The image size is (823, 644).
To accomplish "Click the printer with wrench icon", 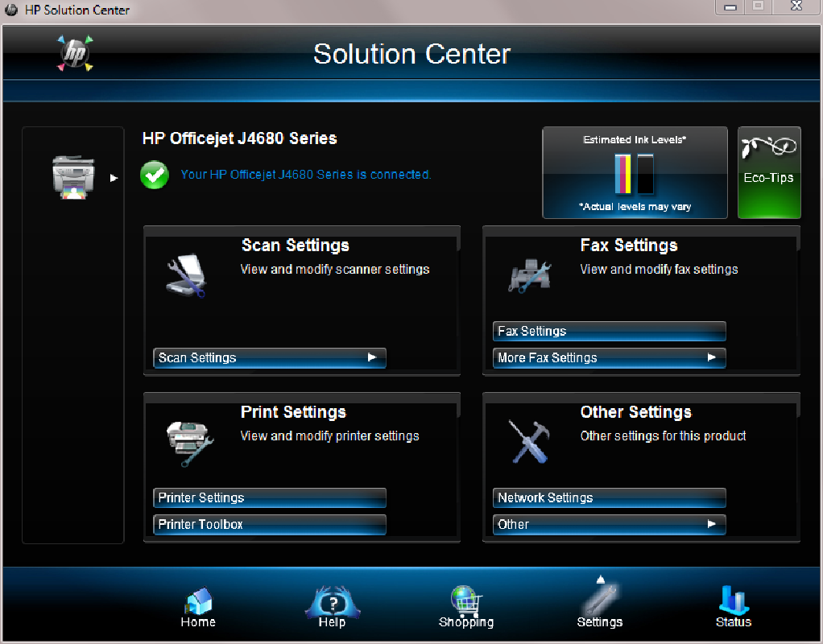I will (189, 444).
